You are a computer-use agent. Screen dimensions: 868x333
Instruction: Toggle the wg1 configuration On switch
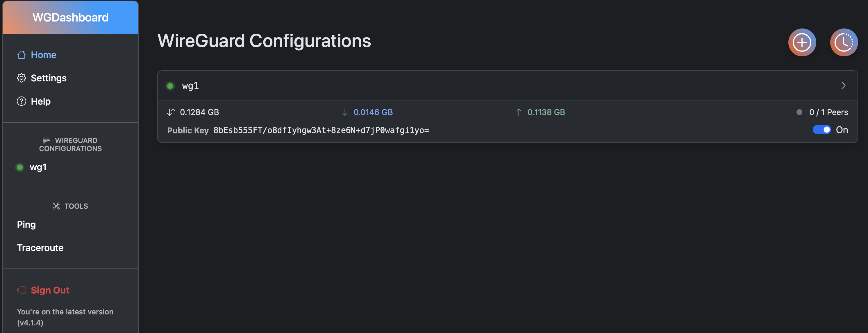click(821, 130)
